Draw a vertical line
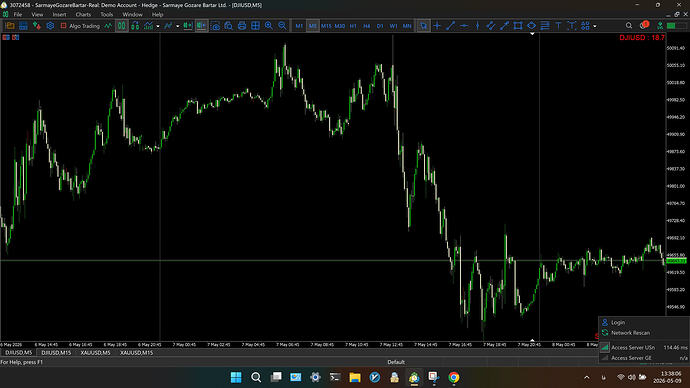 point(477,26)
